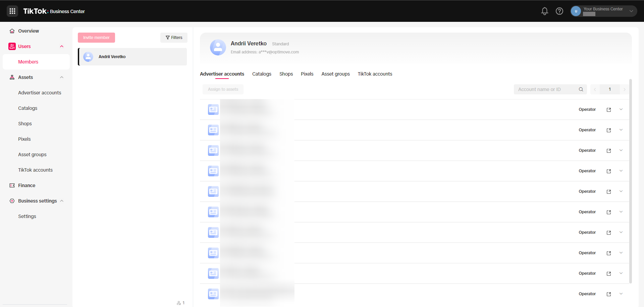The height and width of the screenshot is (307, 644).
Task: Open the third account row's external link icon
Action: coord(609,151)
